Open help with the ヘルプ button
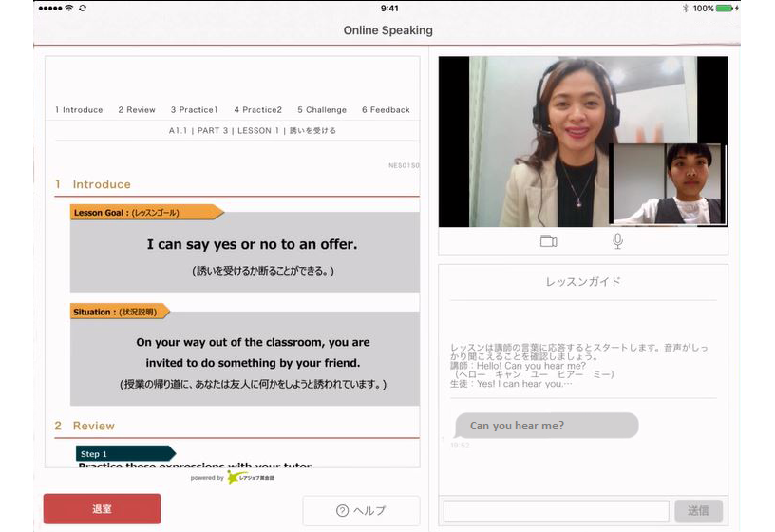The width and height of the screenshot is (775, 532). [361, 510]
